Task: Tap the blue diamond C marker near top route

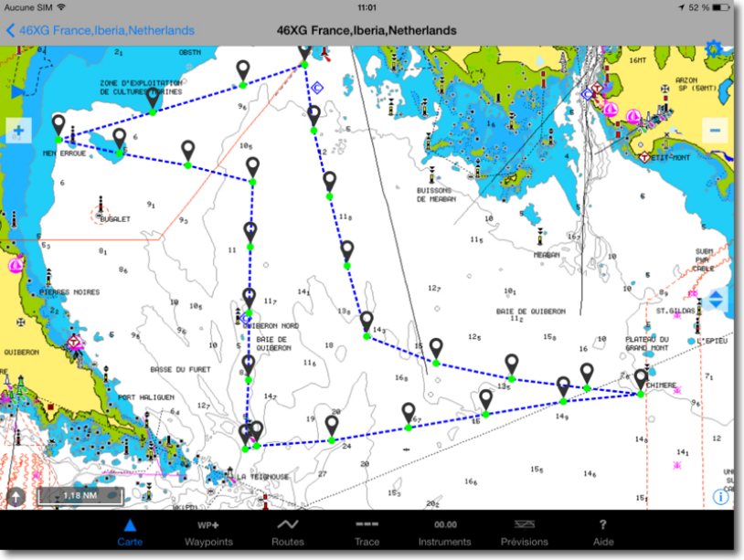Action: [317, 88]
